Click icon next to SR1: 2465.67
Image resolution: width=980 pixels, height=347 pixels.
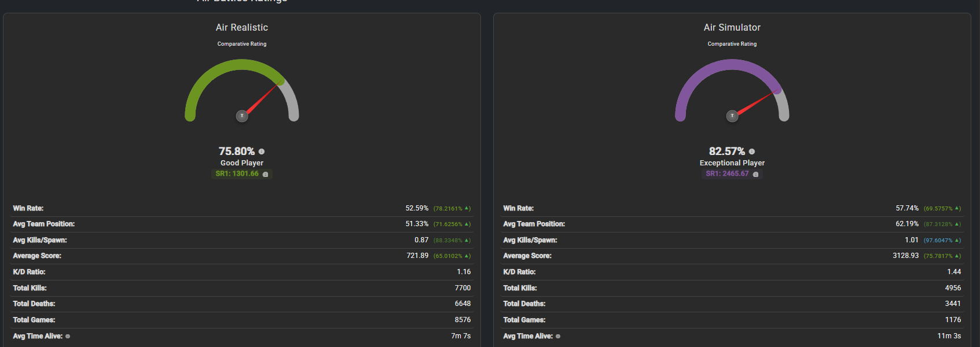pyautogui.click(x=755, y=174)
